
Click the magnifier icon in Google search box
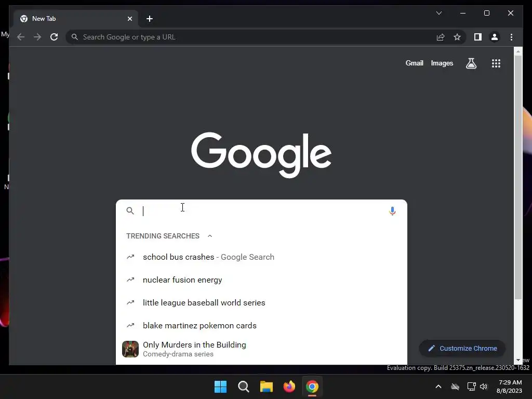point(130,211)
